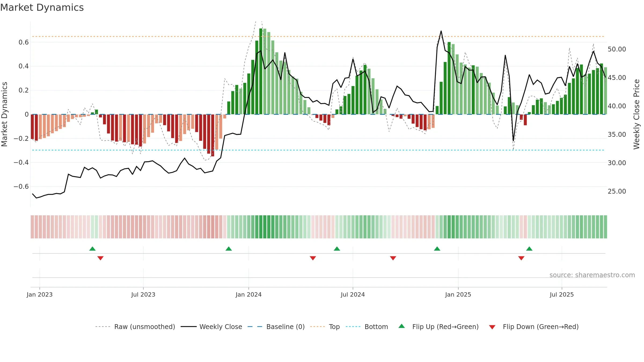This screenshot has width=644, height=362.
Task: Click the 45.00 price tick label
Action: pyautogui.click(x=617, y=78)
